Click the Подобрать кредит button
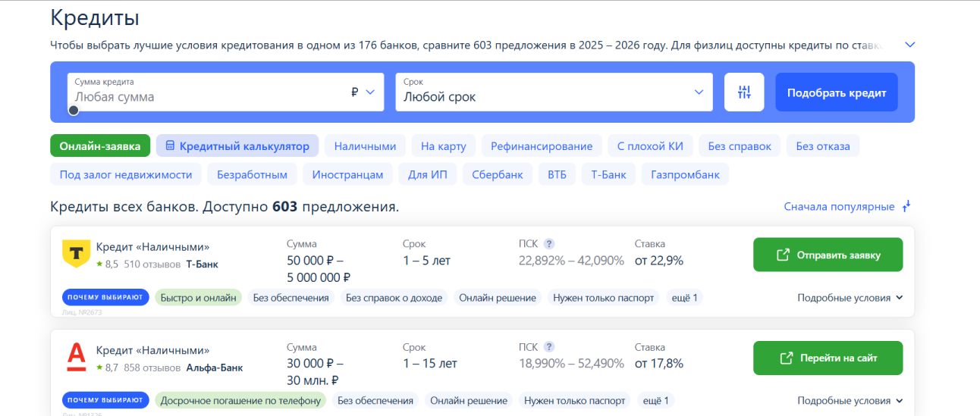980x416 pixels. pos(836,92)
